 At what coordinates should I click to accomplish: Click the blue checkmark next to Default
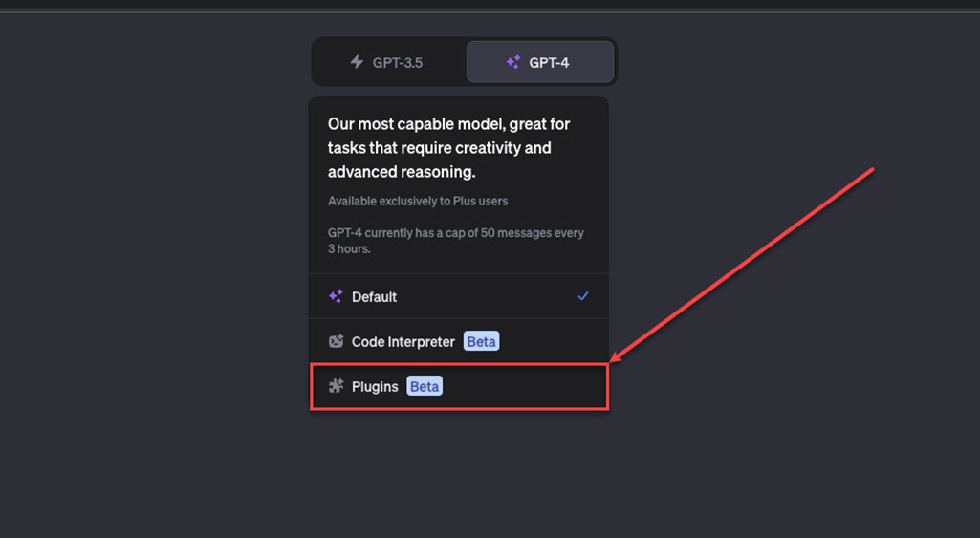(x=582, y=296)
